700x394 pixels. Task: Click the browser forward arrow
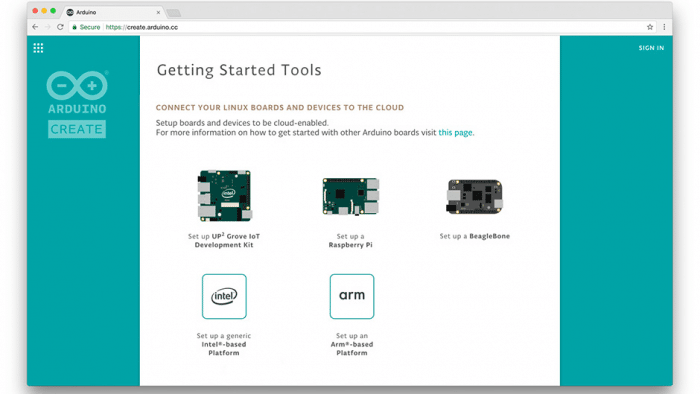(47, 27)
